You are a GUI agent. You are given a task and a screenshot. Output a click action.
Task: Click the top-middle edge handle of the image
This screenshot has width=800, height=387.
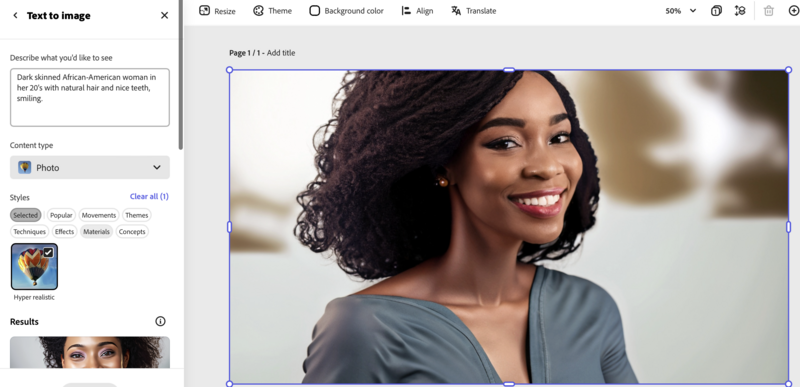coord(509,70)
